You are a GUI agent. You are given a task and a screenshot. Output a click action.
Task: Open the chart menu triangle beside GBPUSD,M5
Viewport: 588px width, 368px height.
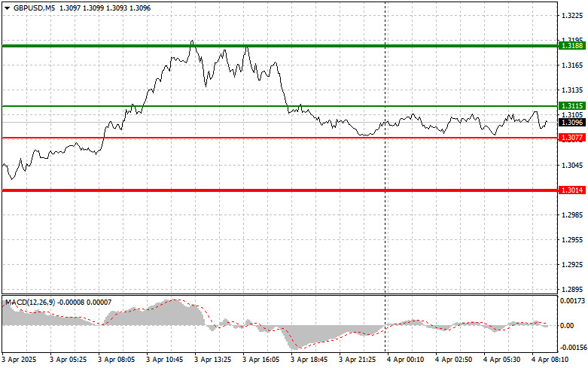pos(7,8)
